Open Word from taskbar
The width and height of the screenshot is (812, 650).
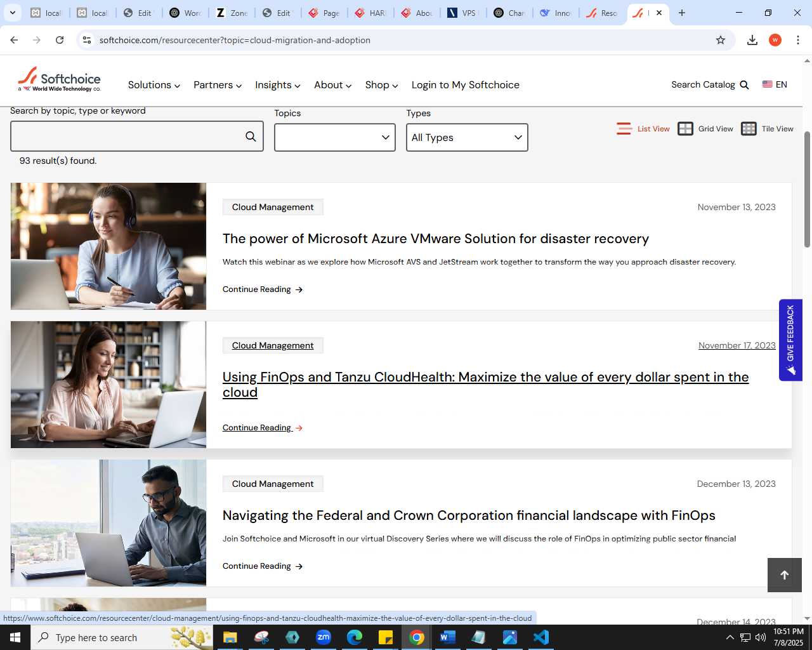(448, 637)
